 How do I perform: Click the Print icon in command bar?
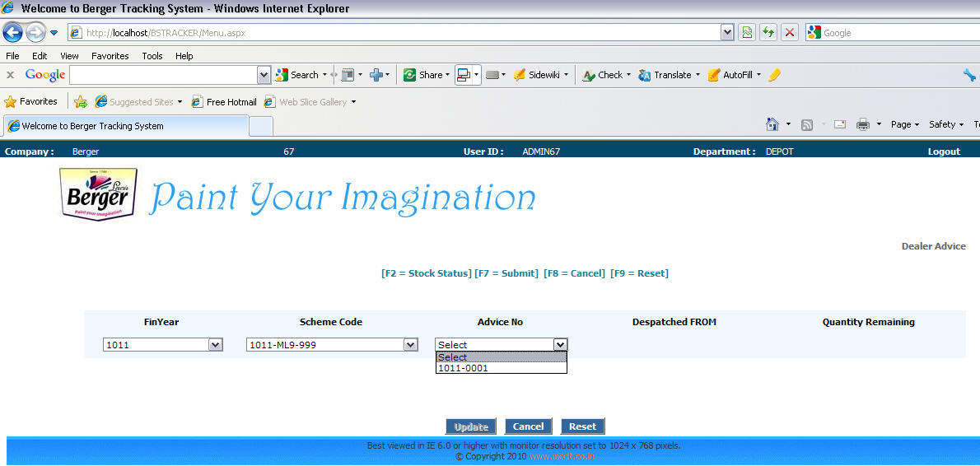tap(863, 124)
